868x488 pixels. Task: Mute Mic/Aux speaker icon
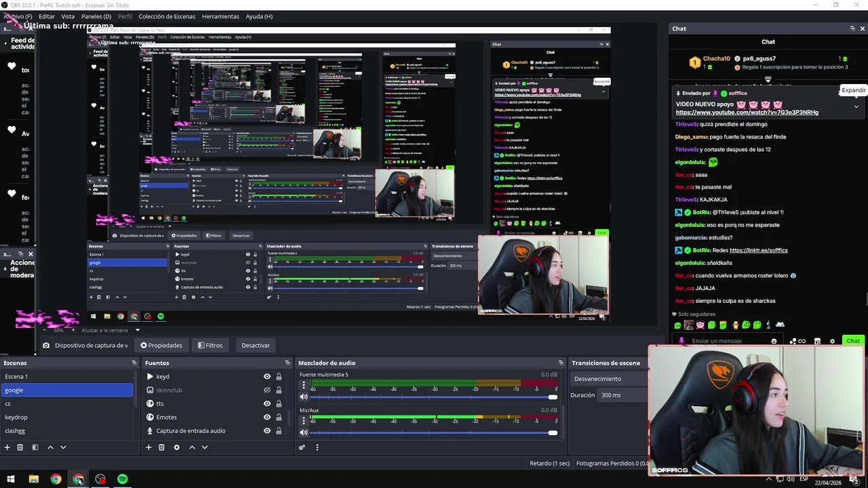click(304, 432)
